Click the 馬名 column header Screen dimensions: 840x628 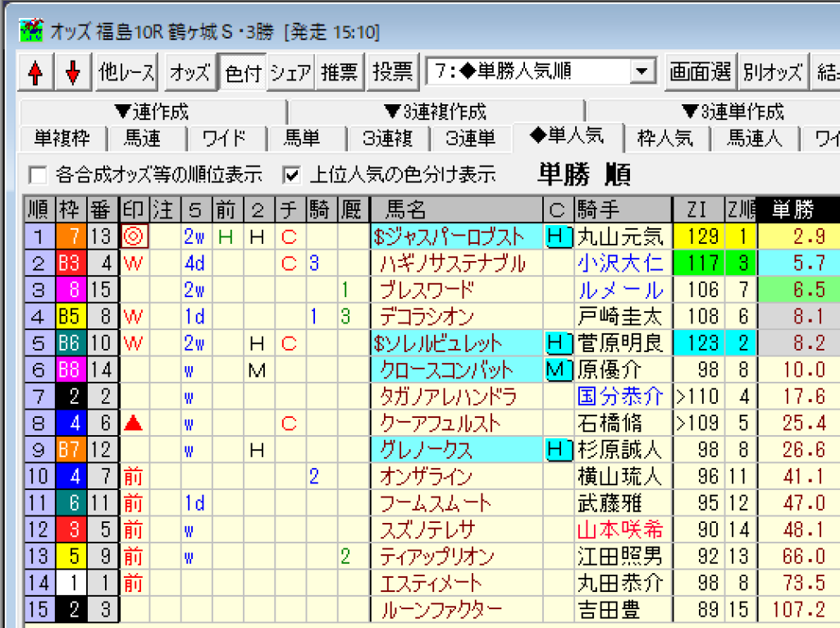[x=456, y=209]
